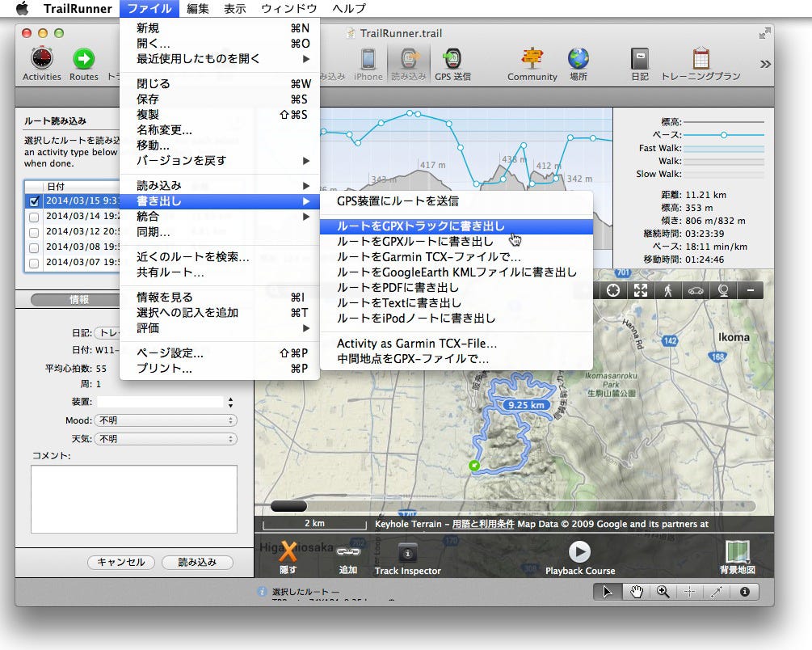Open the 日記 diary icon

point(640,58)
